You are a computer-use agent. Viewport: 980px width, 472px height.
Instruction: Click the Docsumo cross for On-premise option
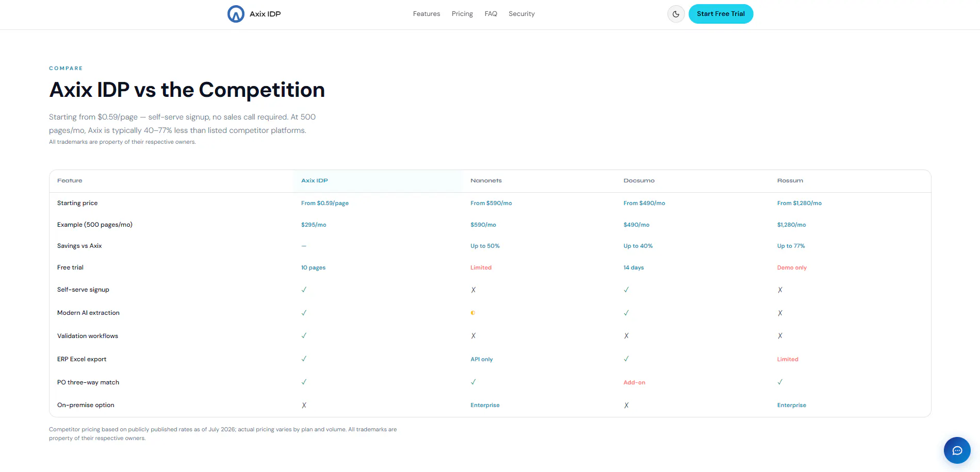click(626, 406)
